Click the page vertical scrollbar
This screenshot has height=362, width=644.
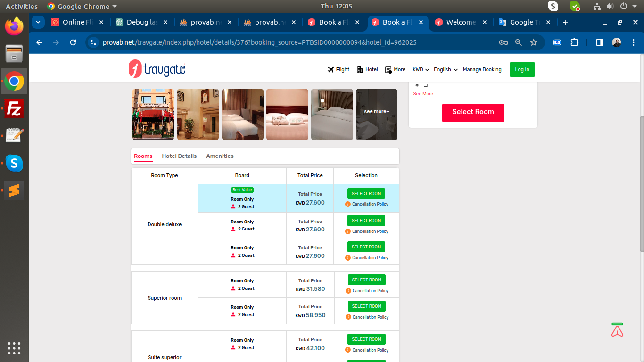coord(641,184)
